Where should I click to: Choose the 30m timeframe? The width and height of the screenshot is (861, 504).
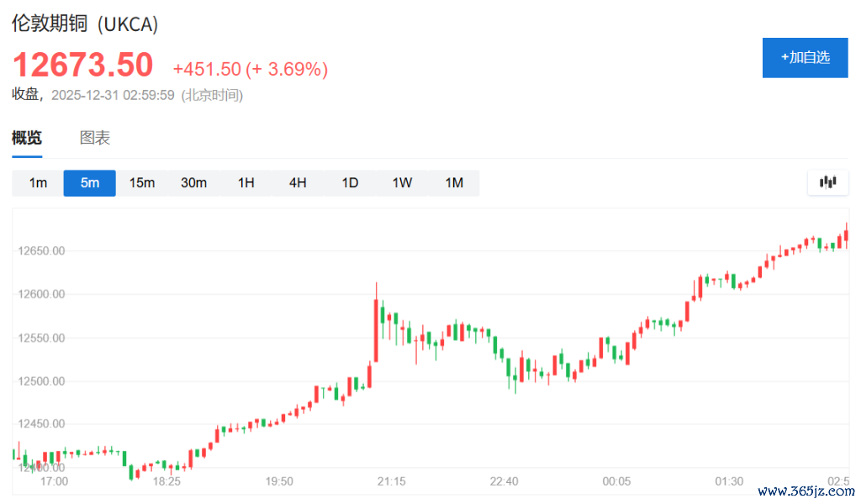[x=193, y=183]
